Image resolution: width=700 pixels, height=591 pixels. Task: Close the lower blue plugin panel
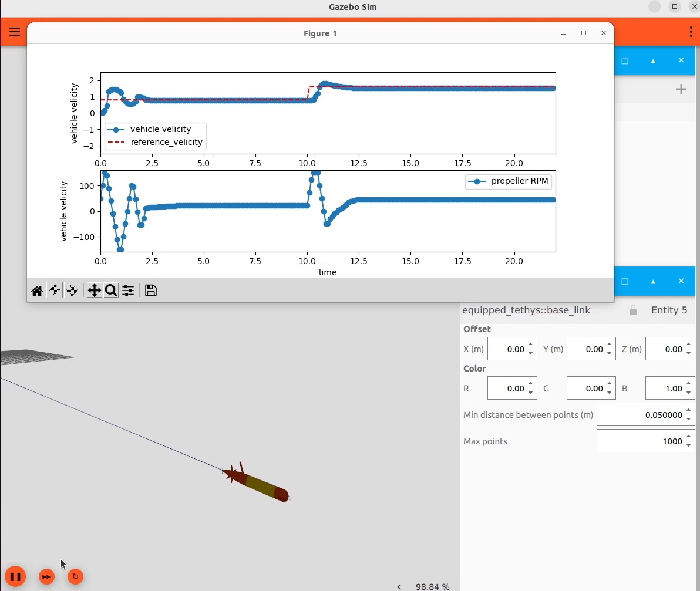(681, 281)
